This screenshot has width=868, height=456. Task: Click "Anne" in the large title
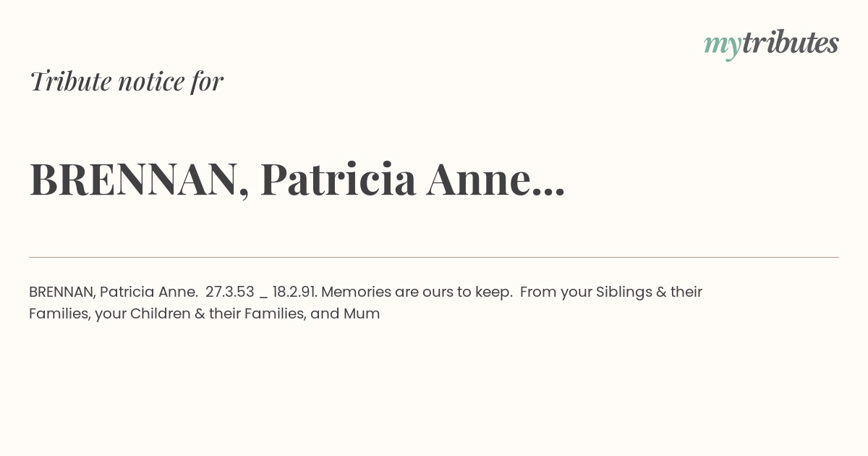[x=478, y=180]
